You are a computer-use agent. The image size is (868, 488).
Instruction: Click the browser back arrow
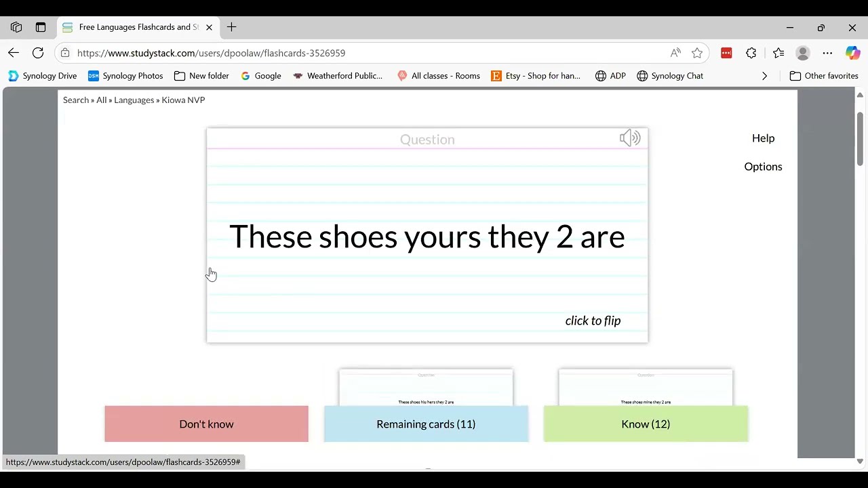coord(14,53)
